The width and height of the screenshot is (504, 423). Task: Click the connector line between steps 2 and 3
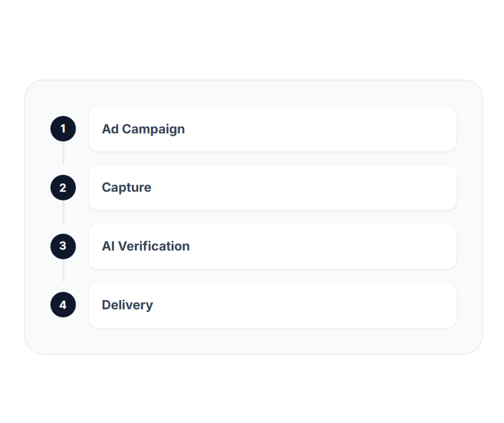pos(64,212)
